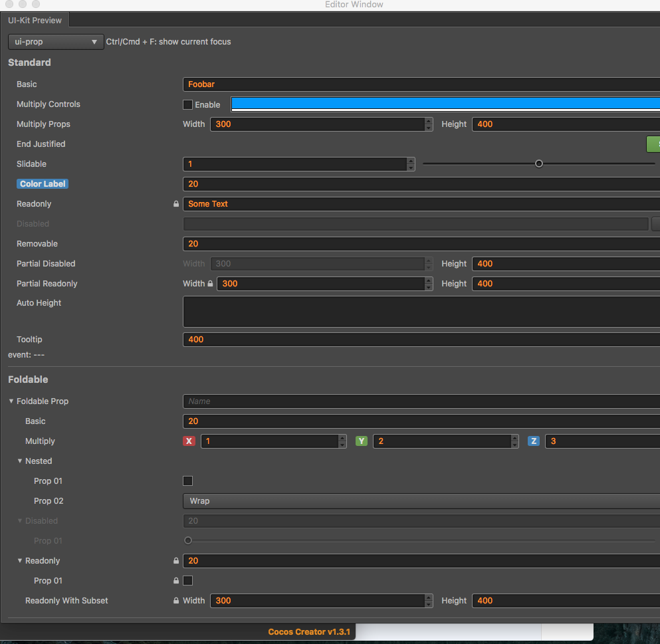Image resolution: width=660 pixels, height=644 pixels.
Task: Click lock icon beside Some Text field
Action: tap(176, 204)
